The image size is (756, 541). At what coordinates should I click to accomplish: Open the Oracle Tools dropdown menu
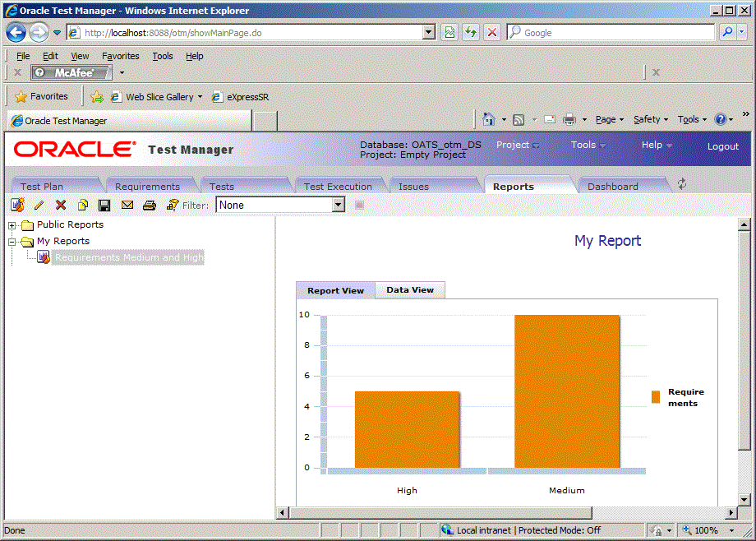pos(588,145)
